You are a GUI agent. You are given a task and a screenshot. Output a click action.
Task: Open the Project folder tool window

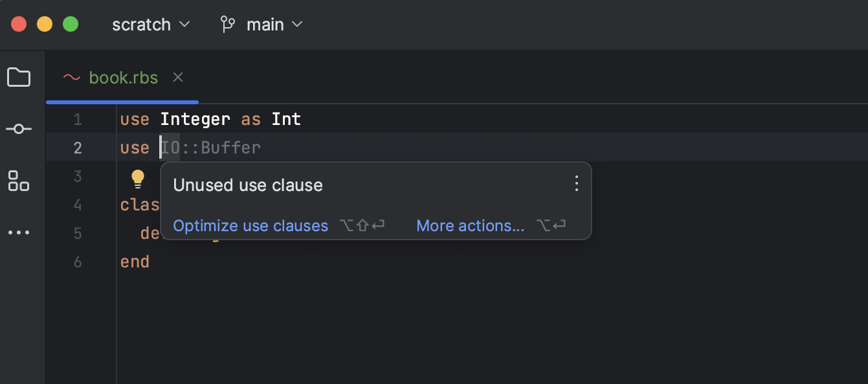tap(19, 78)
